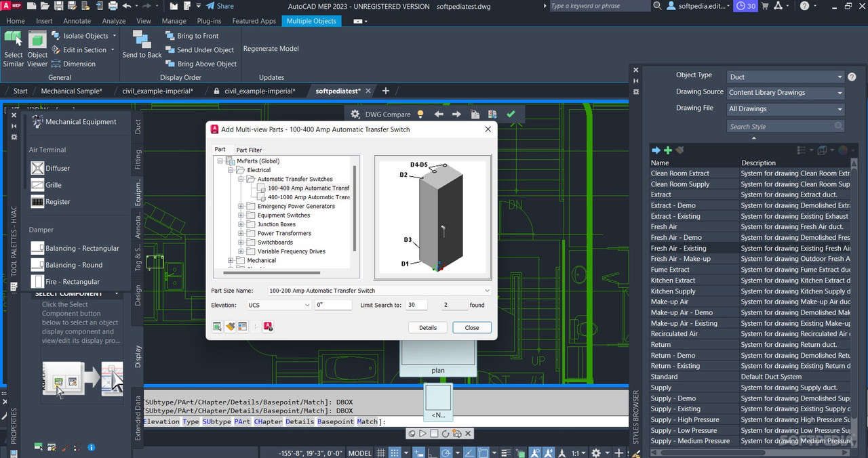Toggle polar tracking in status bar
Image resolution: width=868 pixels, height=458 pixels.
(x=446, y=453)
